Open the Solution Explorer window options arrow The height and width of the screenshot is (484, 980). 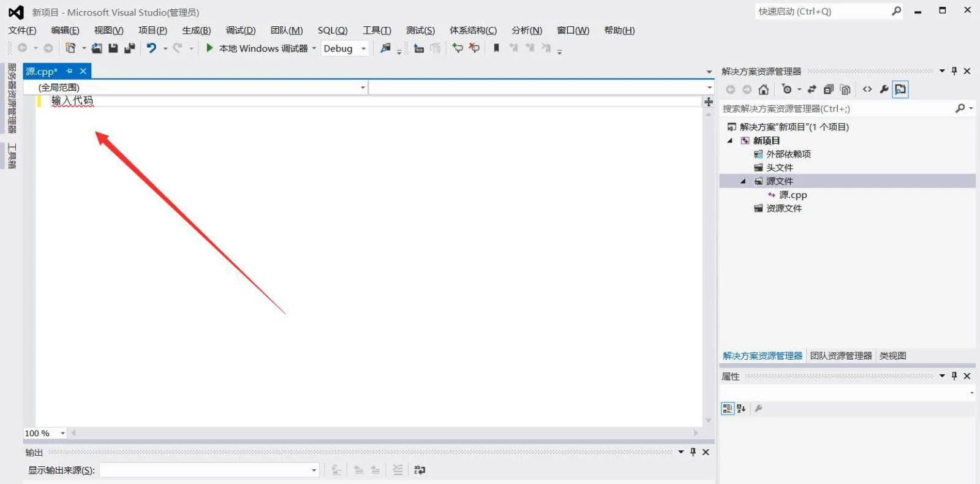942,71
